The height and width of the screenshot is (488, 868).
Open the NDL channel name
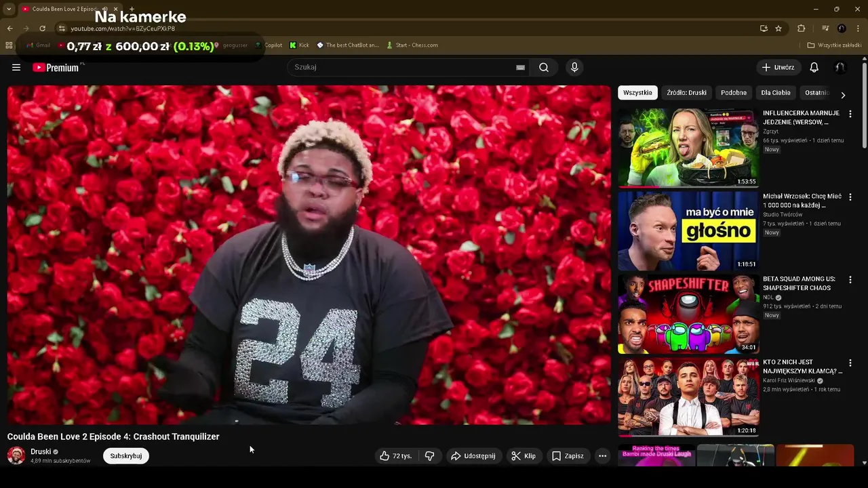pyautogui.click(x=768, y=298)
